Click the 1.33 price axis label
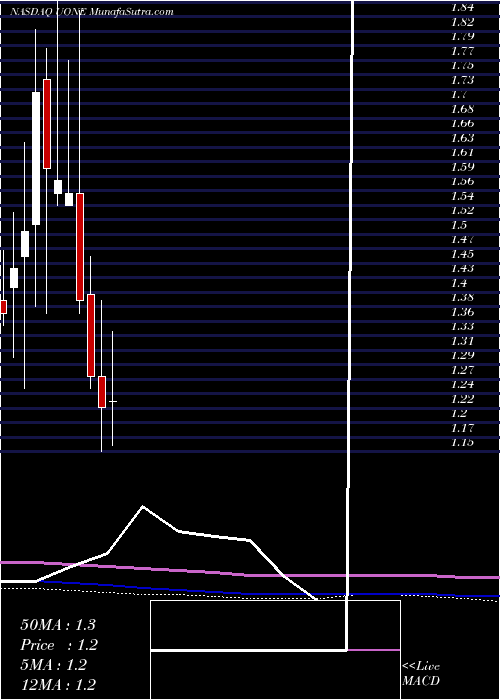Image resolution: width=500 pixels, height=700 pixels. (x=462, y=326)
